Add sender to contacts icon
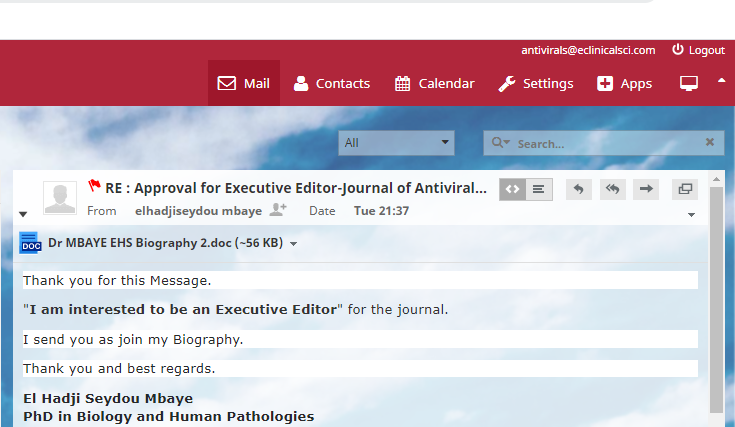Screen dimensions: 735x427 (x=278, y=210)
